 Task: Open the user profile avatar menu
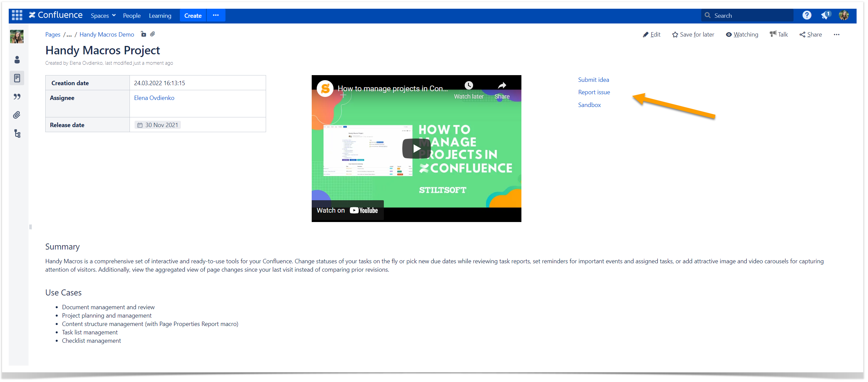tap(844, 15)
